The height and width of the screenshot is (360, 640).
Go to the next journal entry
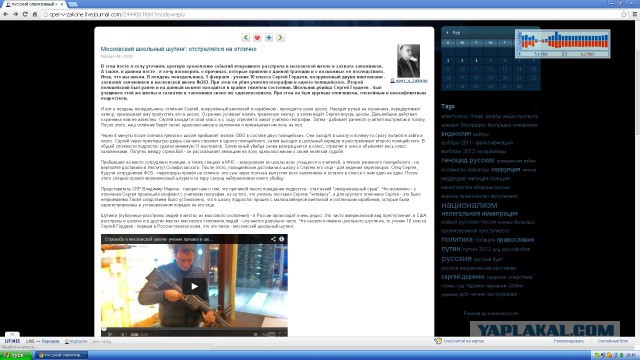coord(280,37)
